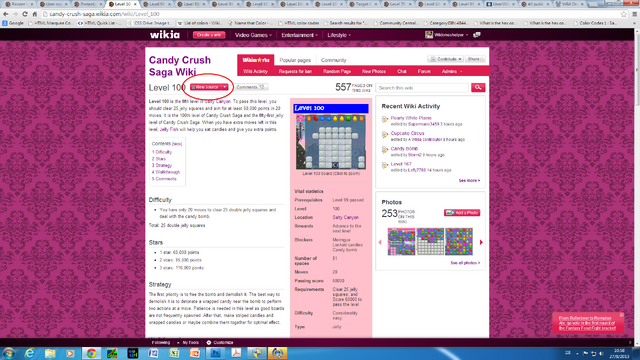Open the Salty Canyon link in intro paragraph
This screenshot has height=360, width=640.
point(218,101)
